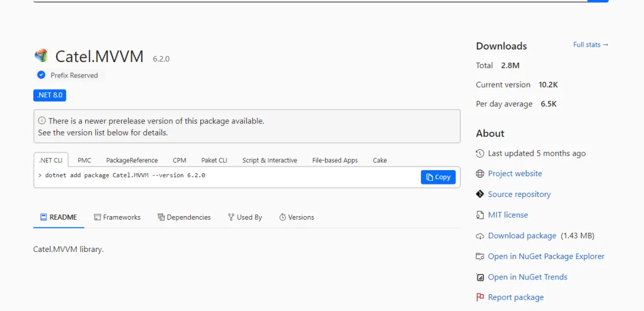The image size is (644, 311).
Task: Click the globe icon beside Project website
Action: click(x=479, y=174)
